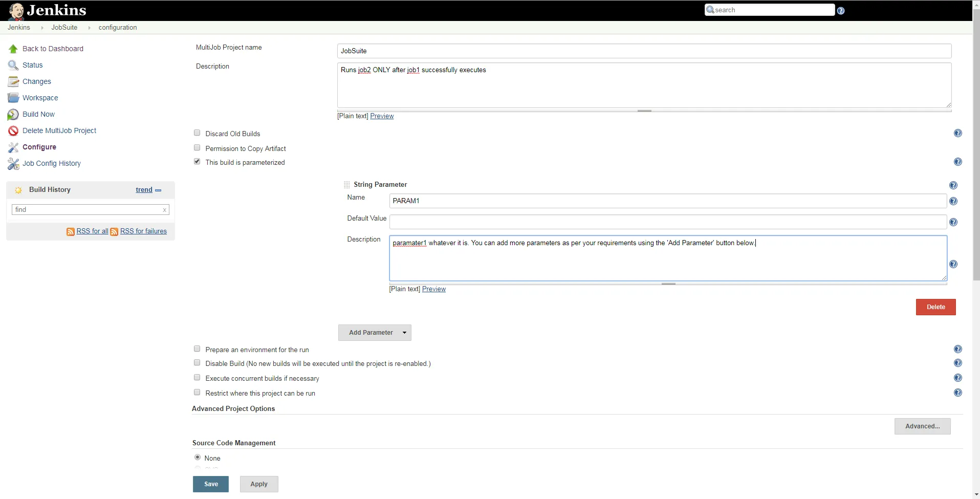Viewport: 980px width, 499px height.
Task: Click Preview link under parameter description
Action: [434, 289]
